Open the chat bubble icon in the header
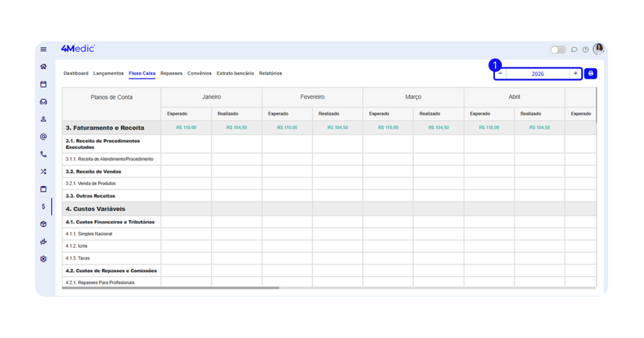This screenshot has height=338, width=644. [574, 50]
